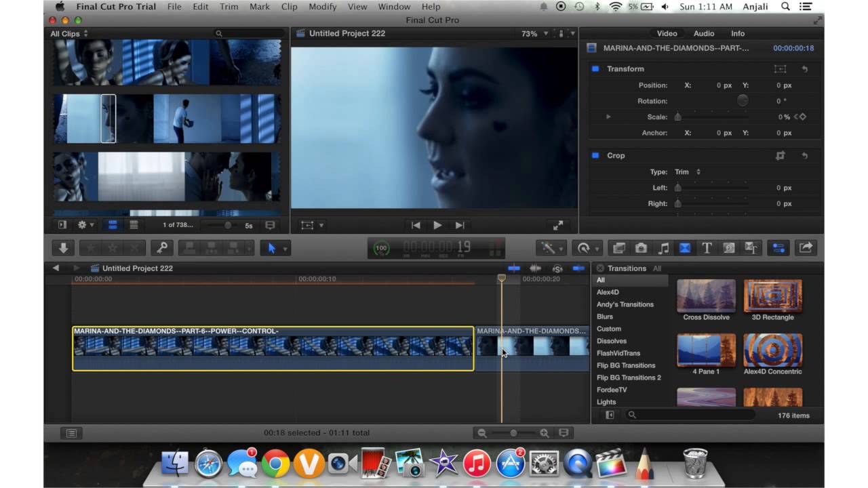868x488 pixels.
Task: Toggle the Transitions browser button
Action: click(685, 248)
